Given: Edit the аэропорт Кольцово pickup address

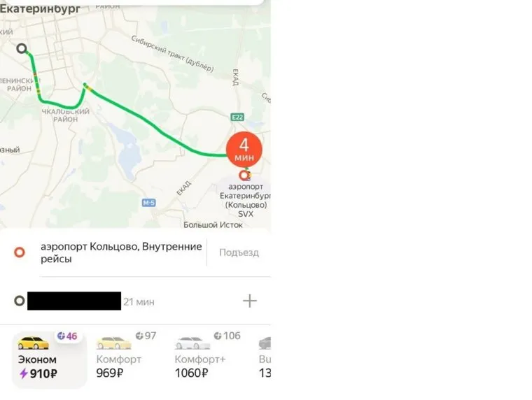Looking at the screenshot, I should click(x=121, y=252).
